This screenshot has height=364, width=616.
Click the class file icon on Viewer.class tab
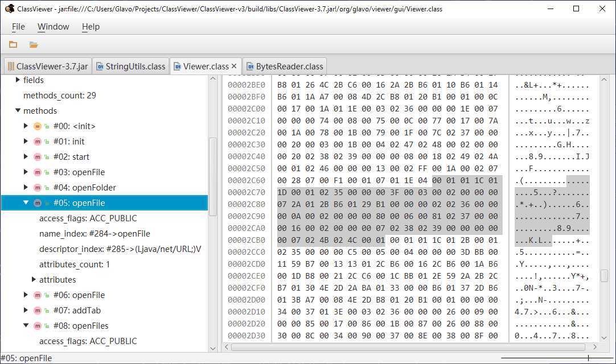(178, 67)
